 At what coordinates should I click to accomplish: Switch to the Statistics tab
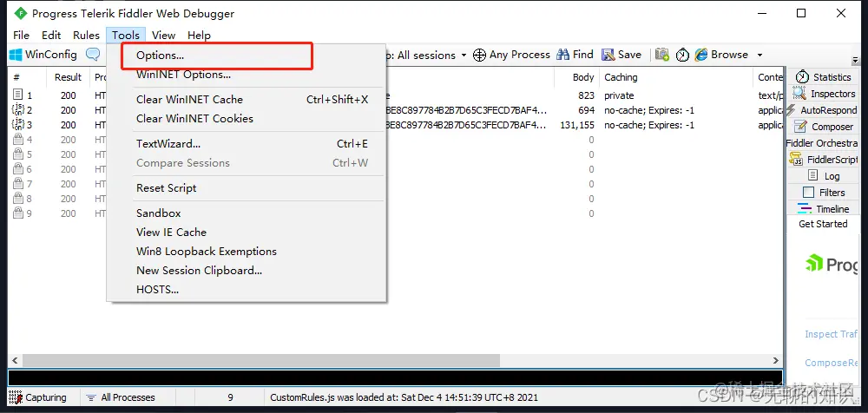[823, 77]
